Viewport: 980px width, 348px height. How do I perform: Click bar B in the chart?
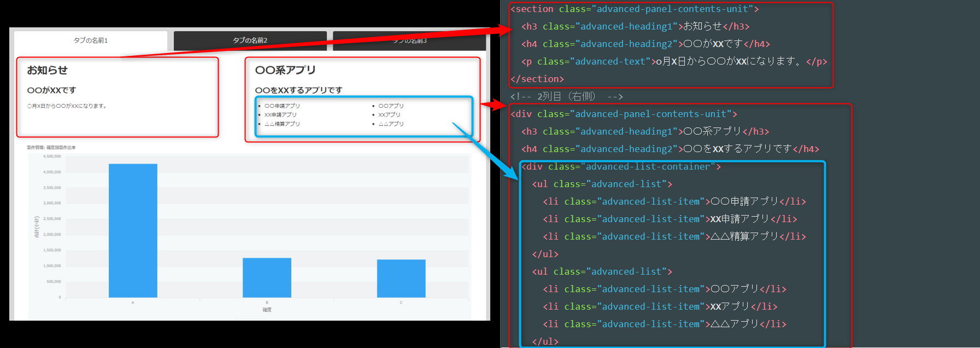[267, 278]
